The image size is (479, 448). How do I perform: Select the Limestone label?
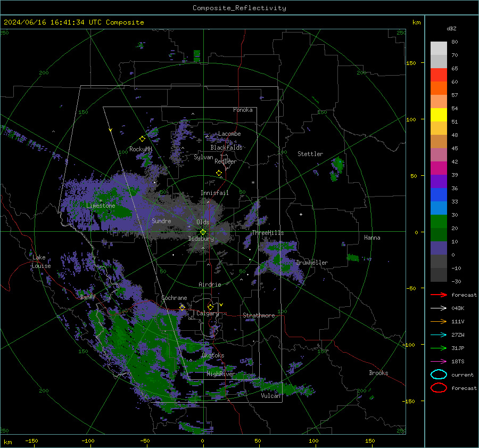[101, 206]
